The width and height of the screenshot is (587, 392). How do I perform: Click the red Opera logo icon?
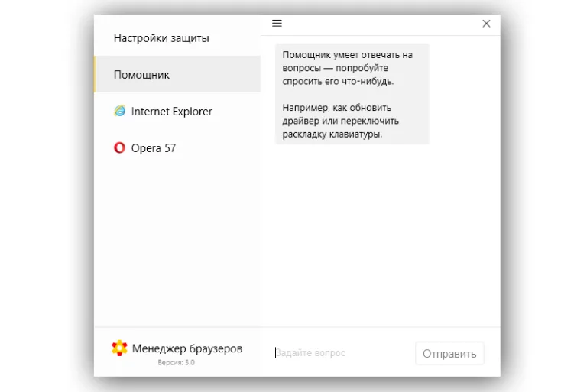119,147
